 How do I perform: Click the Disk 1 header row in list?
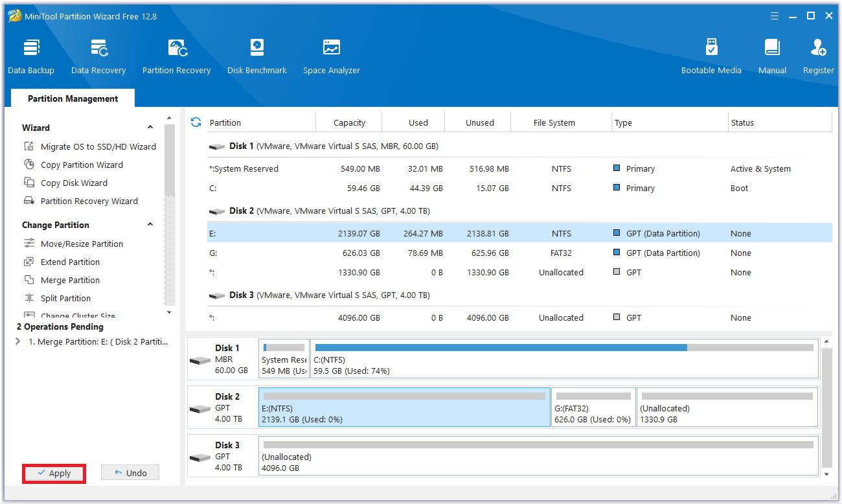point(519,146)
